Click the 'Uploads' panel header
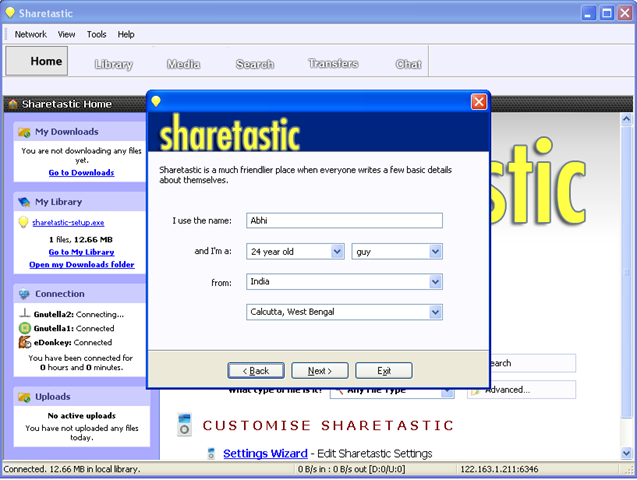Viewport: 637px width, 480px height. click(x=81, y=397)
